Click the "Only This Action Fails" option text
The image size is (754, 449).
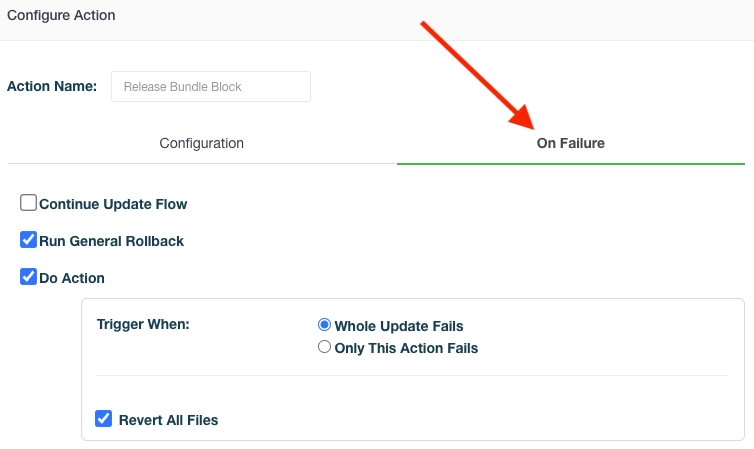click(406, 349)
